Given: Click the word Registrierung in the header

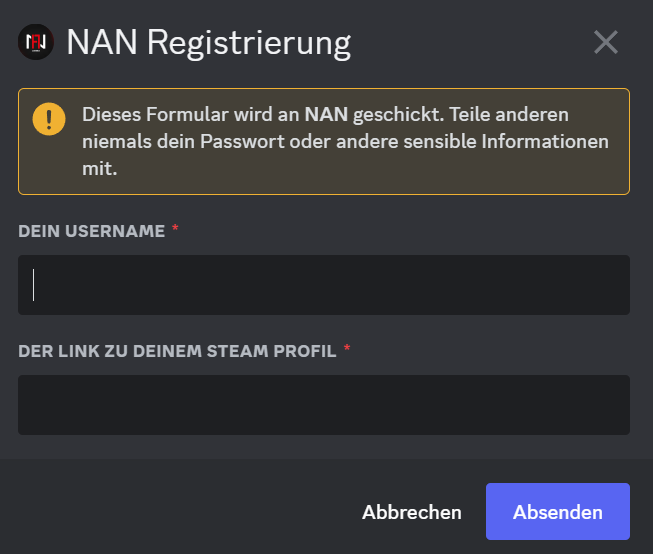Looking at the screenshot, I should (x=249, y=44).
